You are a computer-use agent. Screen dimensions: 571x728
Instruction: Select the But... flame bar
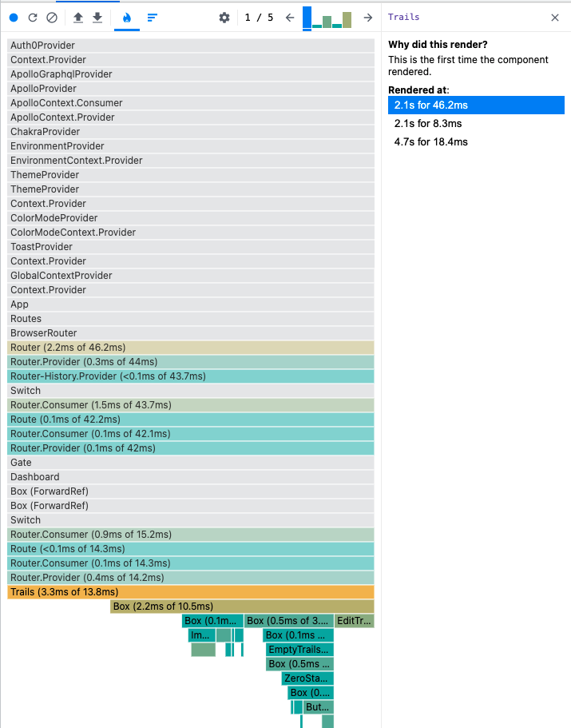(x=319, y=707)
